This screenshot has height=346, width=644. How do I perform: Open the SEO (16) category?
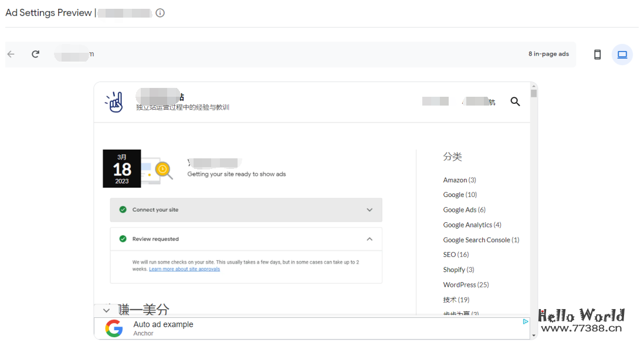tap(456, 254)
